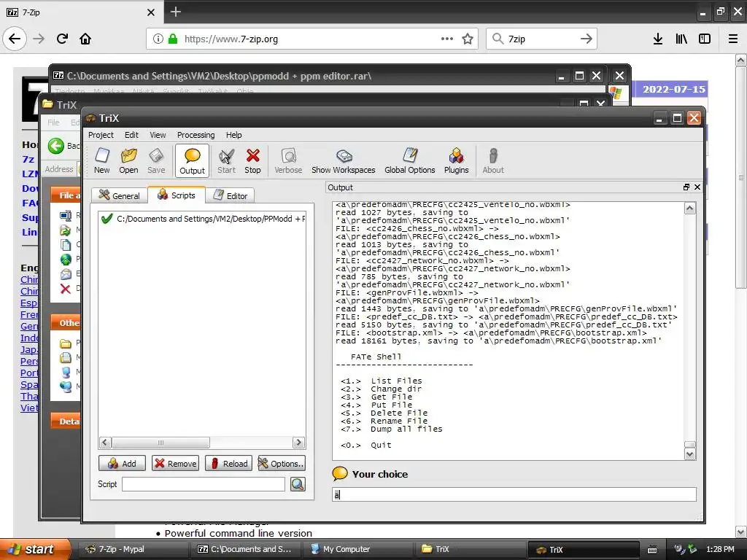Open a new browser tab
This screenshot has width=747, height=560.
click(176, 12)
